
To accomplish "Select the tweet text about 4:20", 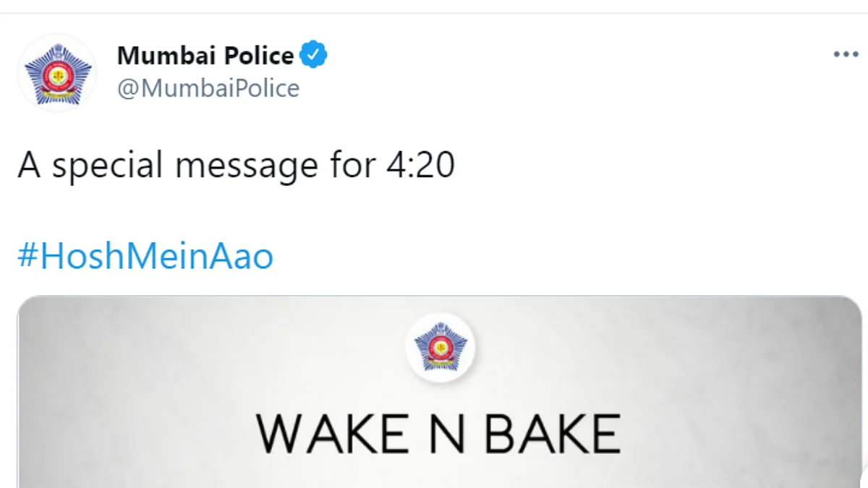I will click(237, 166).
